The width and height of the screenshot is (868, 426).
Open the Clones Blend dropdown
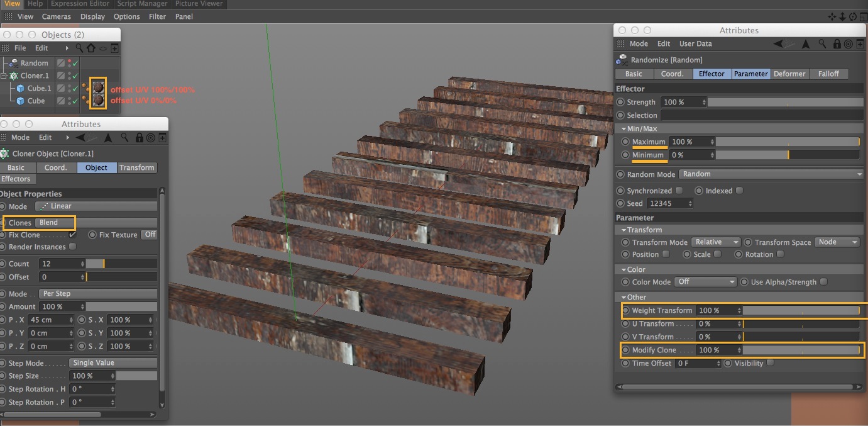pos(96,223)
